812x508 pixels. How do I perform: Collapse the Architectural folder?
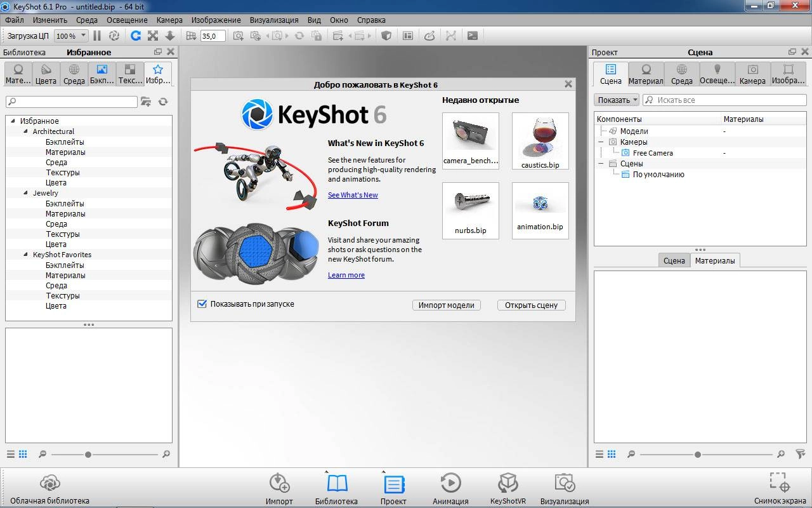pos(25,131)
